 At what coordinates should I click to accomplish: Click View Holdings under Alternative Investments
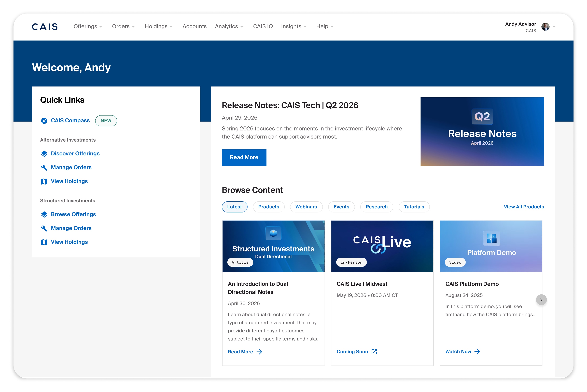(69, 182)
